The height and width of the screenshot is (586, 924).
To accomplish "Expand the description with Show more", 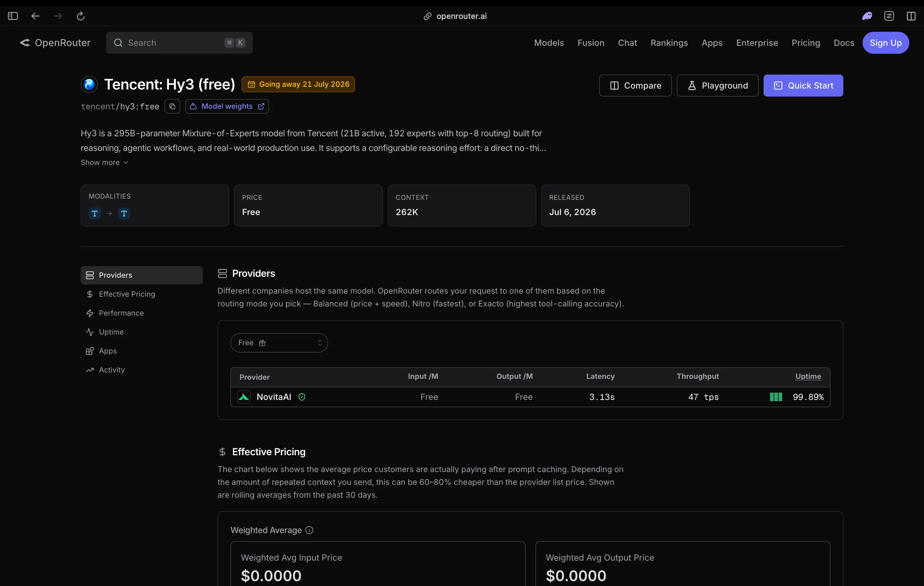I will [x=105, y=162].
